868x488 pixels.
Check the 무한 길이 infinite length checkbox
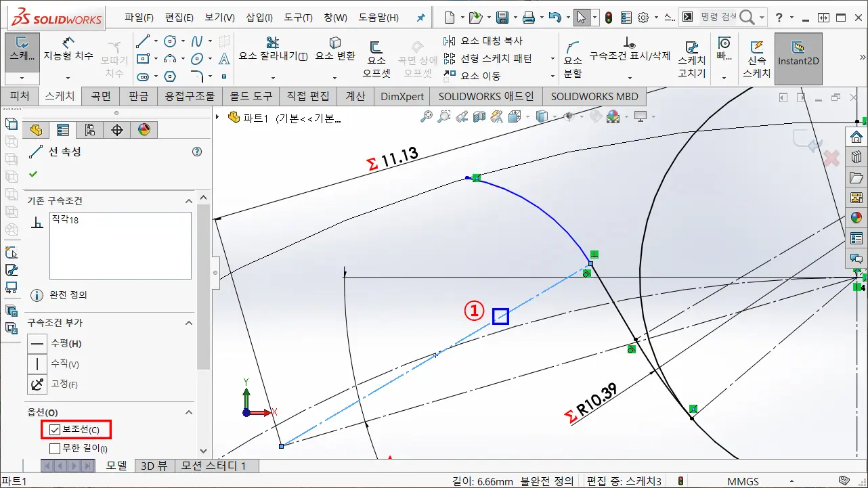click(56, 448)
